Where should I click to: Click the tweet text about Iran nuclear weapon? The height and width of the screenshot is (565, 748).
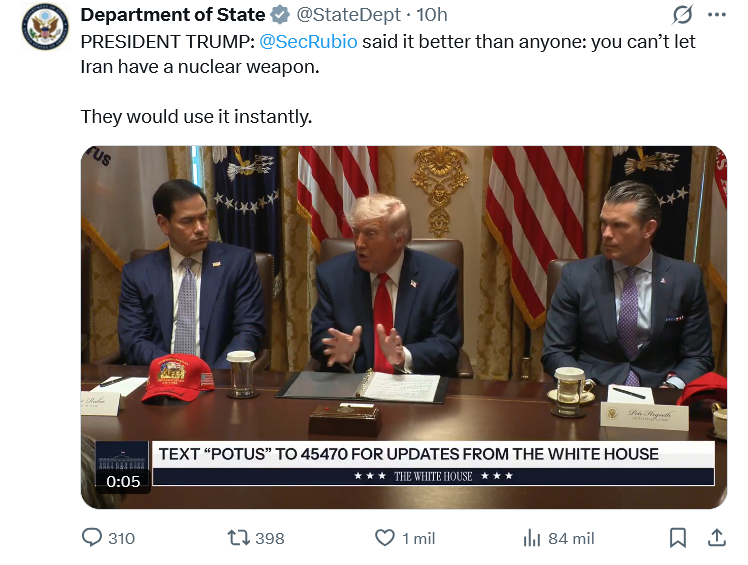(x=388, y=79)
